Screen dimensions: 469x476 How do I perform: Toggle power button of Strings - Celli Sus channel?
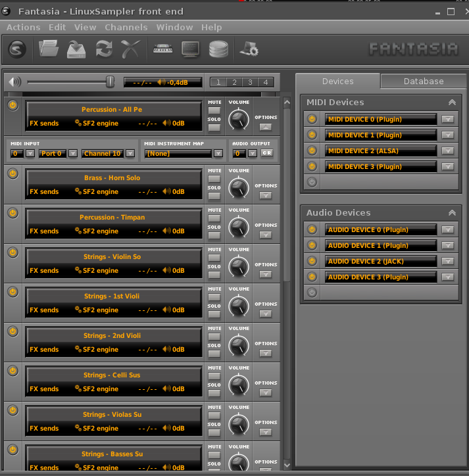(x=12, y=371)
